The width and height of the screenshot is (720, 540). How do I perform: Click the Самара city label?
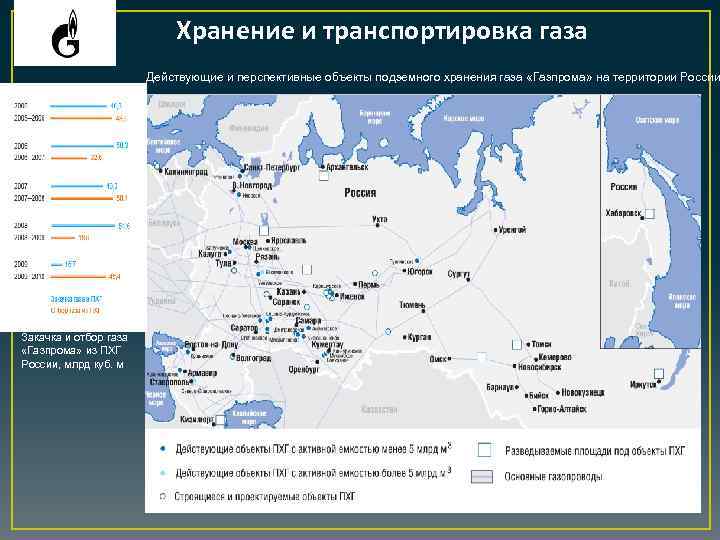[309, 321]
